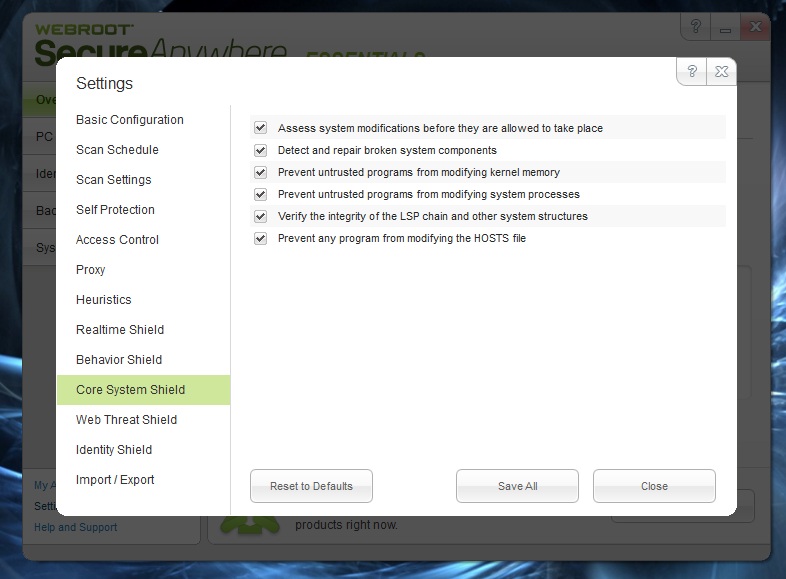This screenshot has width=786, height=579.
Task: Open Settings dialog help question mark icon
Action: click(692, 72)
